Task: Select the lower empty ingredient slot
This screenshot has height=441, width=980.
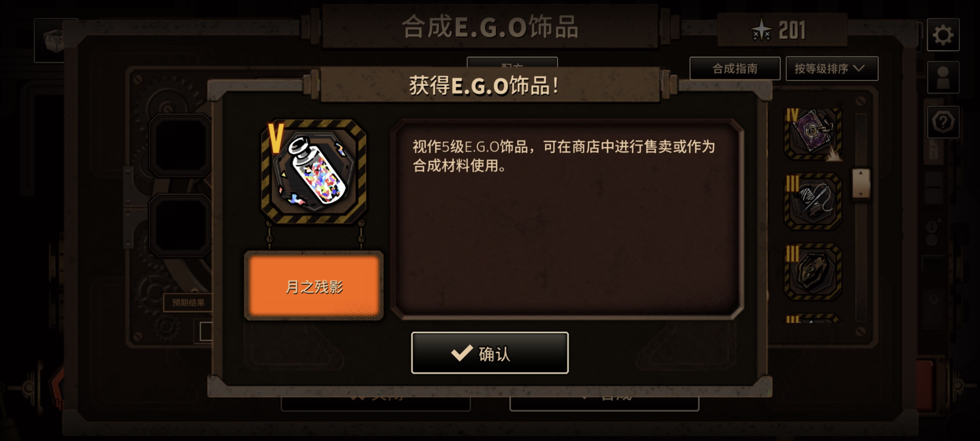Action: pyautogui.click(x=180, y=225)
